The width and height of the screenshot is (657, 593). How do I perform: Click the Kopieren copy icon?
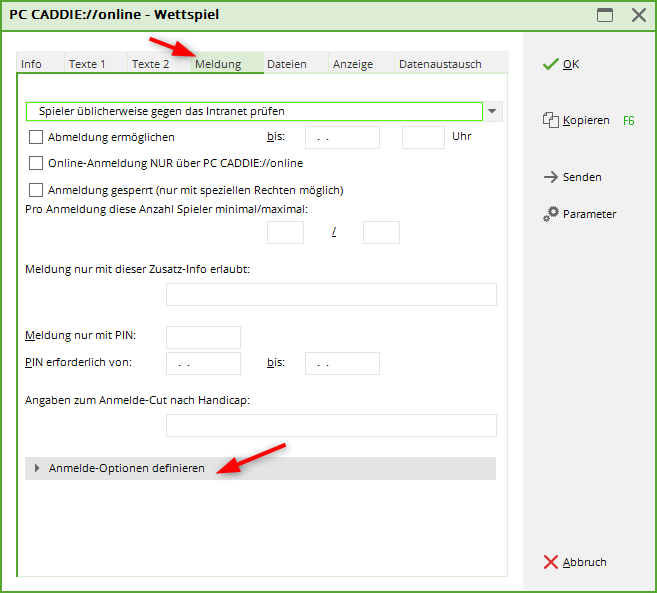coord(549,120)
